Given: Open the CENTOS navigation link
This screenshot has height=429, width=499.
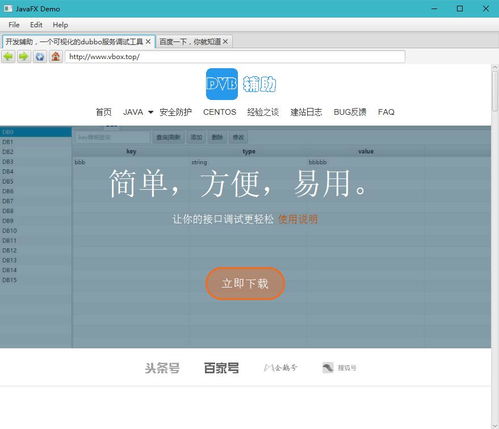Looking at the screenshot, I should [219, 112].
